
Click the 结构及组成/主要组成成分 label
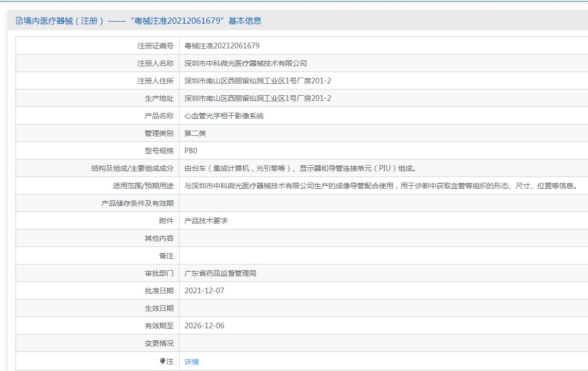[x=132, y=168]
